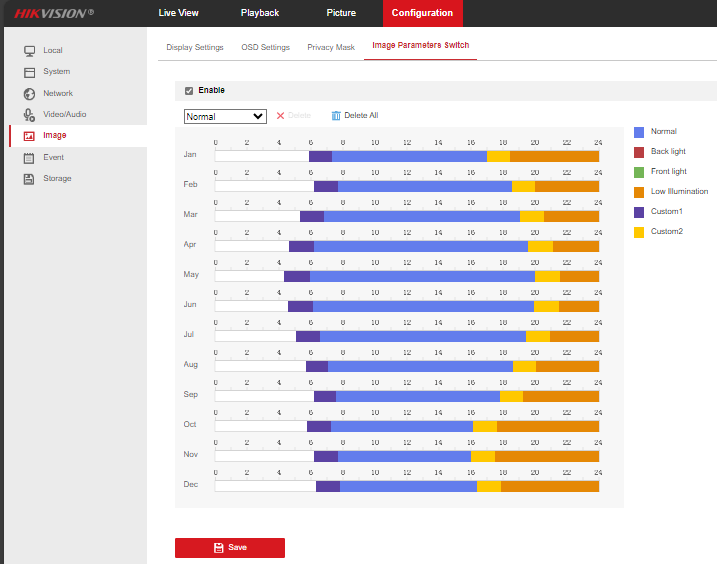This screenshot has width=717, height=564.
Task: Click the Network globe icon
Action: 29,93
